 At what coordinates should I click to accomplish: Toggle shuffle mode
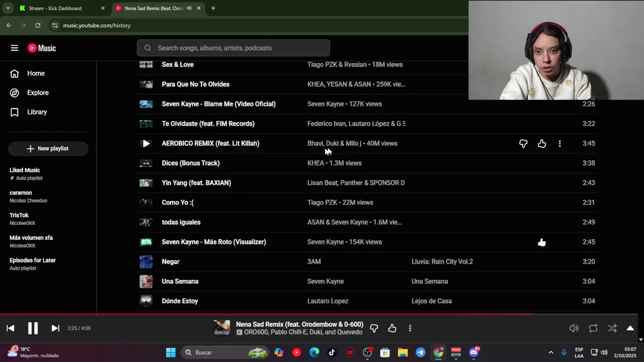tap(612, 328)
